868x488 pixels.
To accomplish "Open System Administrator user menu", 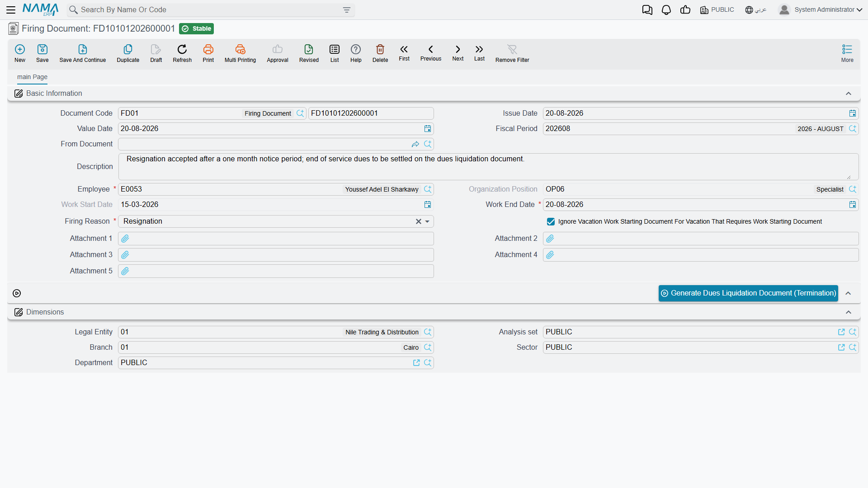I will click(821, 9).
